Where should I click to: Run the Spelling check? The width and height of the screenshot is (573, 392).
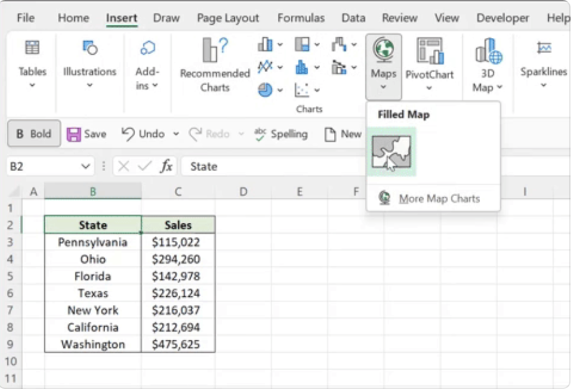click(x=281, y=134)
